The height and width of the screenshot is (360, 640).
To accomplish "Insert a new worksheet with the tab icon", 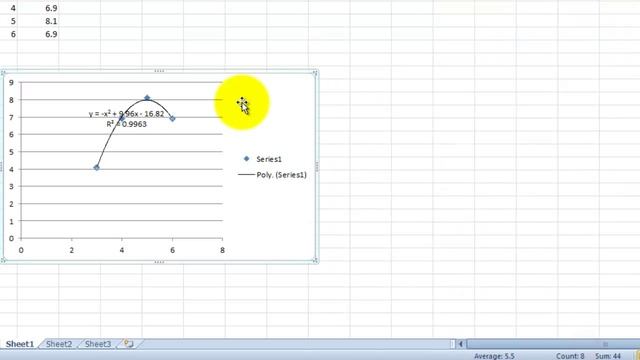I will point(129,344).
